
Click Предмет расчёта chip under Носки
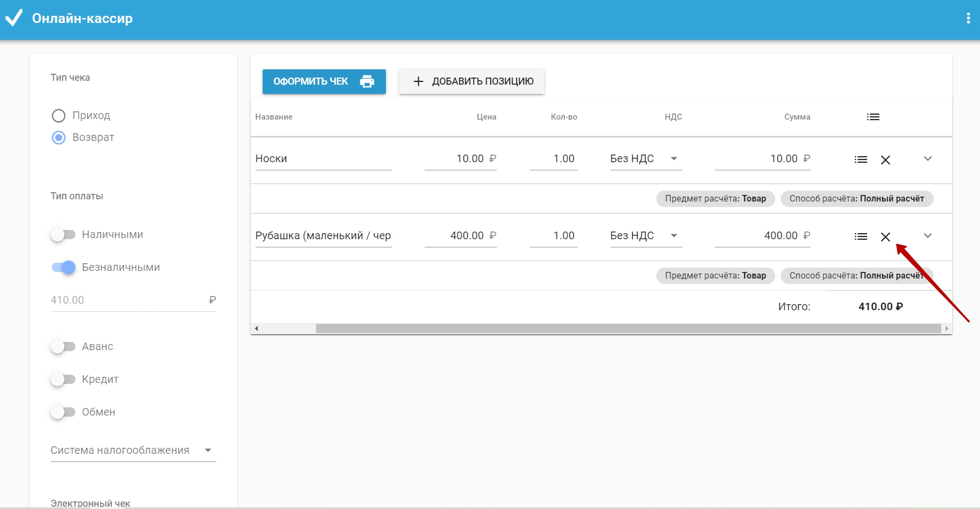click(x=715, y=199)
